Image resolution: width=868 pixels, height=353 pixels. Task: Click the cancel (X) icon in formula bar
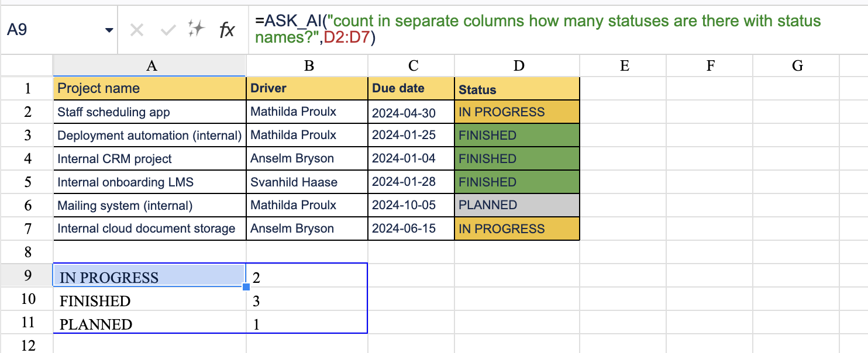[x=137, y=30]
